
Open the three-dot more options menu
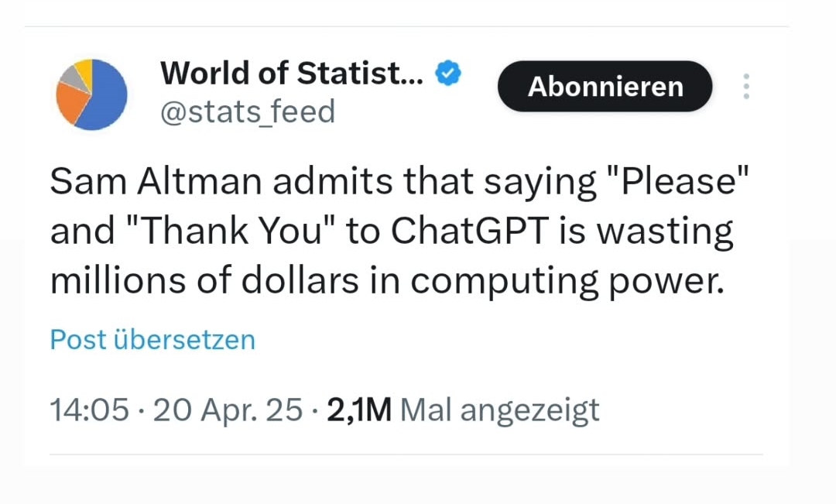tap(746, 86)
